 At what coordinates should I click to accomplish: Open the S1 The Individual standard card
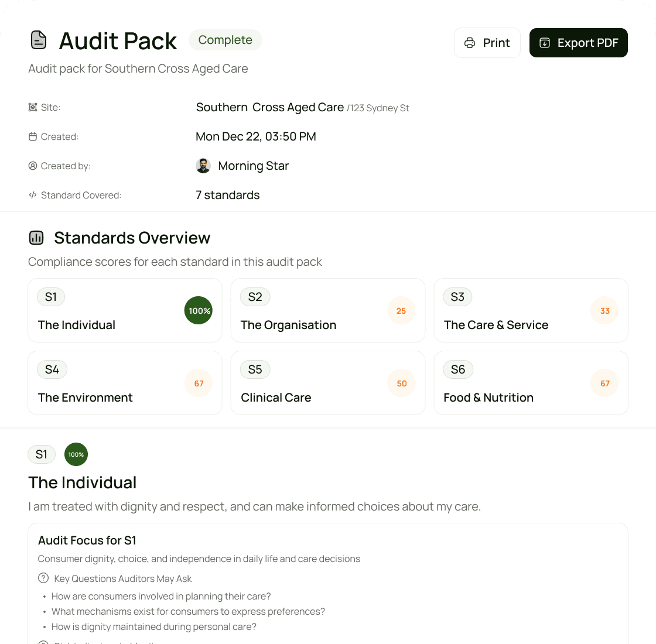tap(125, 310)
